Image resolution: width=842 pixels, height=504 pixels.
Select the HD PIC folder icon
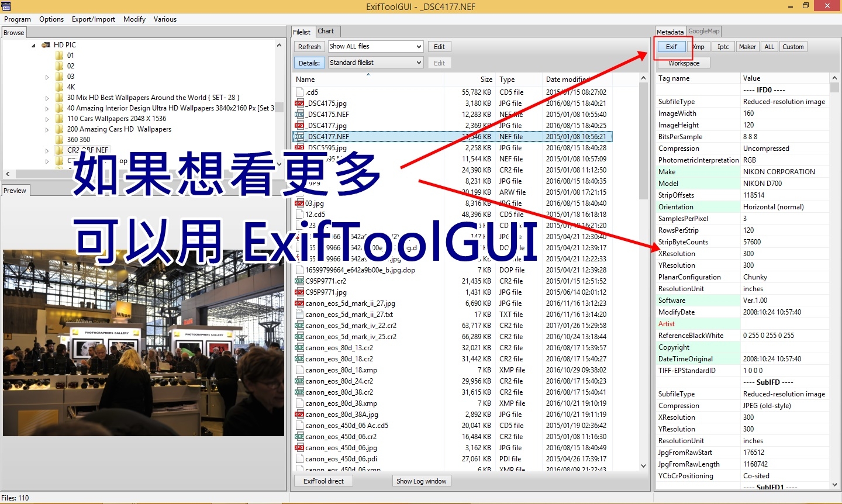tap(46, 45)
